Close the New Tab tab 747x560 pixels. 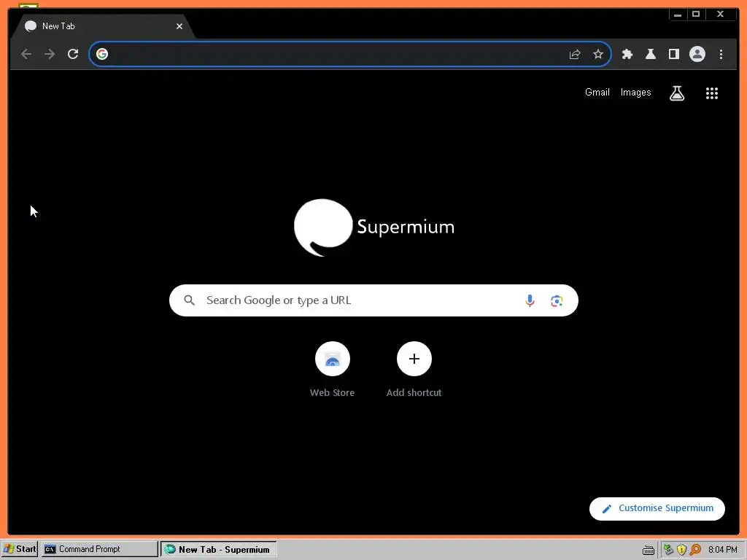179,26
